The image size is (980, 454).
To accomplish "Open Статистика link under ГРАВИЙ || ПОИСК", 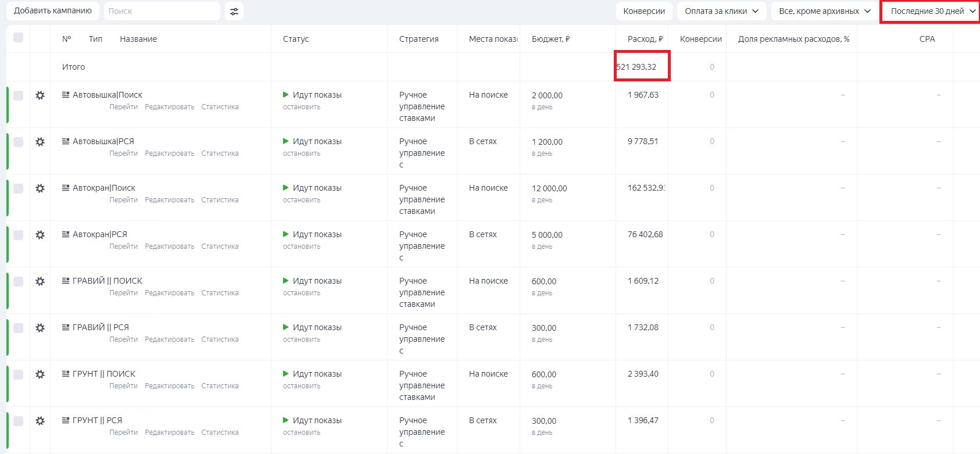I will 220,293.
